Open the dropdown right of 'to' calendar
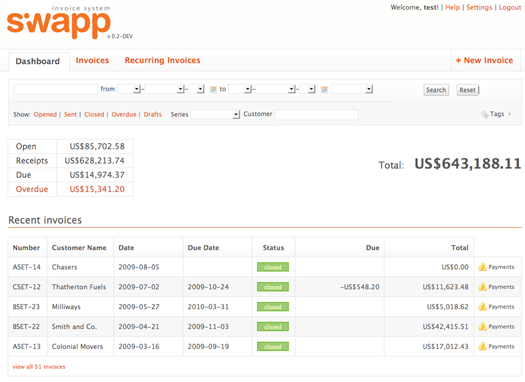Screen dimensions: 525x382 click(352, 89)
